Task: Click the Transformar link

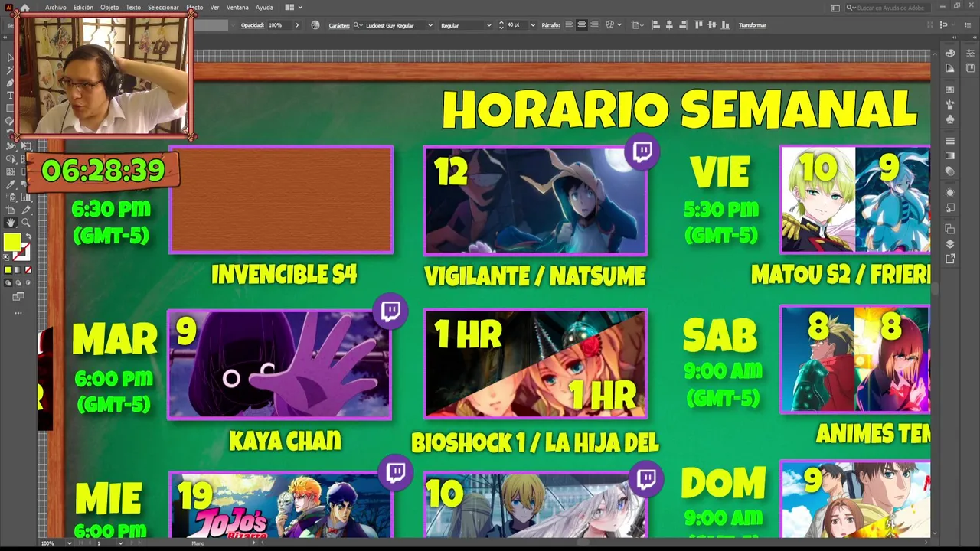Action: pyautogui.click(x=753, y=25)
